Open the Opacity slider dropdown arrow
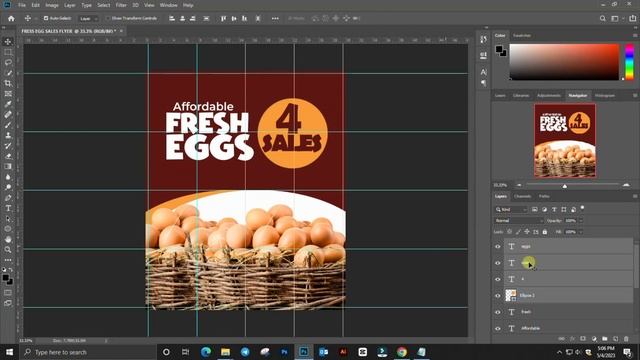640x360 pixels. 581,220
